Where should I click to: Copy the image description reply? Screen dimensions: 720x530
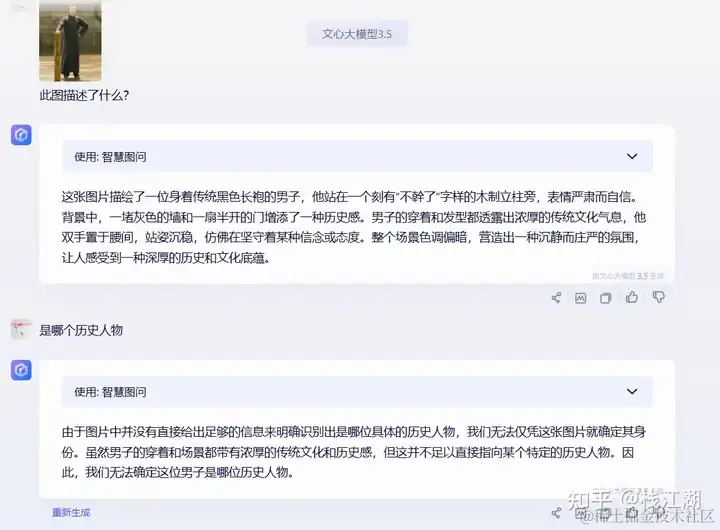tap(606, 298)
